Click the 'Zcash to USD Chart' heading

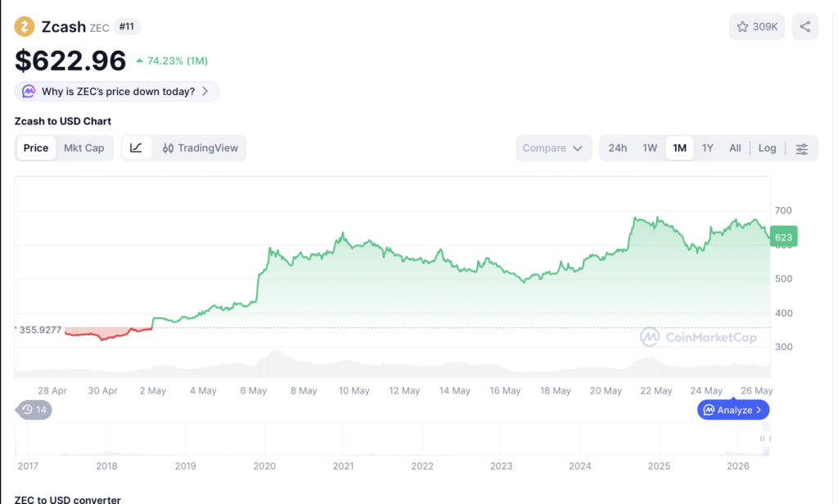(x=62, y=121)
